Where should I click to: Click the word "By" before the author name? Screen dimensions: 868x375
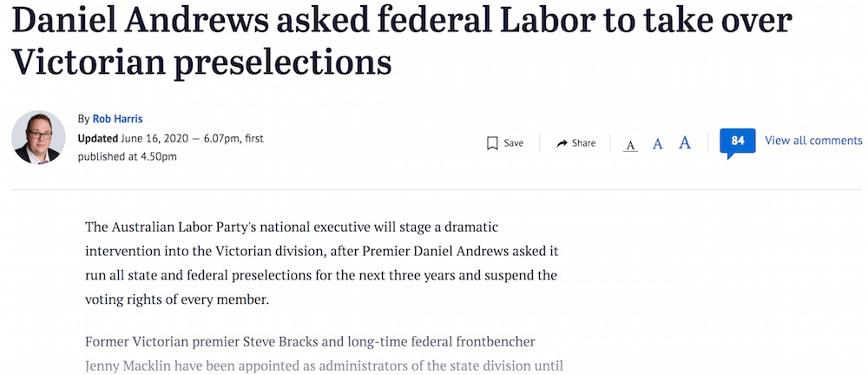pos(83,119)
